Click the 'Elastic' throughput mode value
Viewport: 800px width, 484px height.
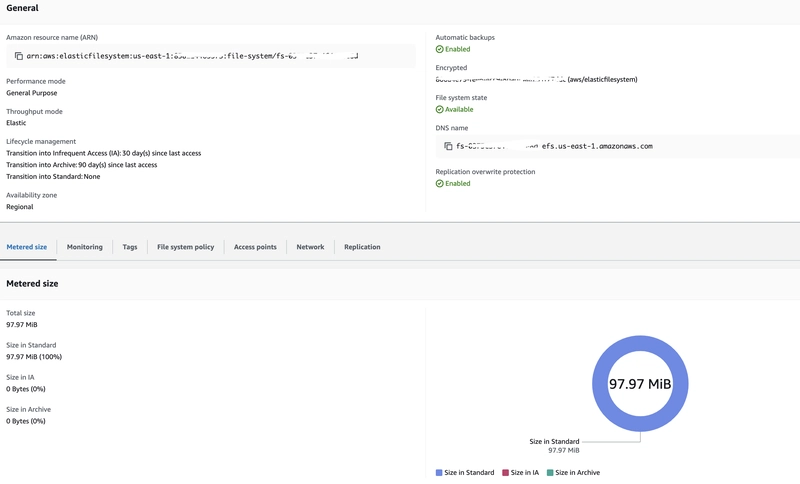pos(16,123)
